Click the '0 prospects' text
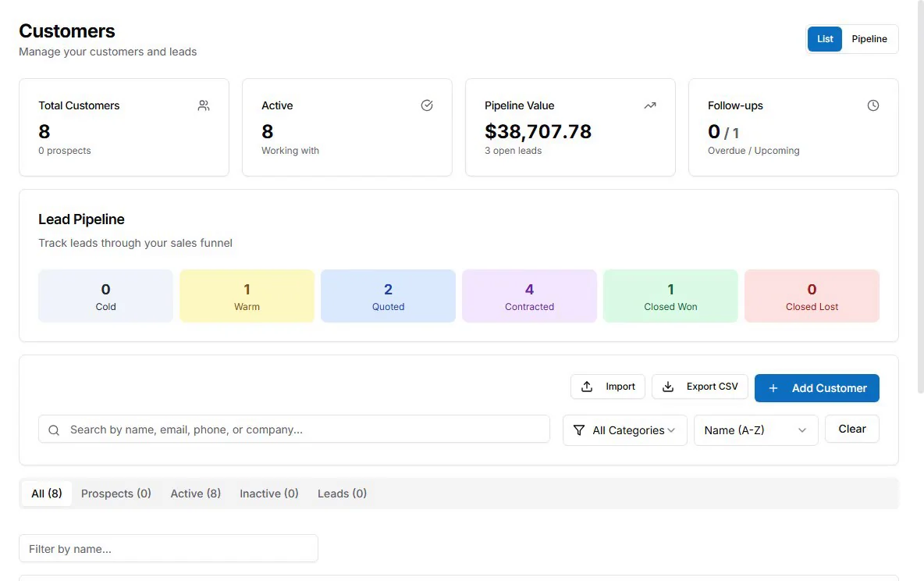Viewport: 924px width, 581px height. click(65, 151)
